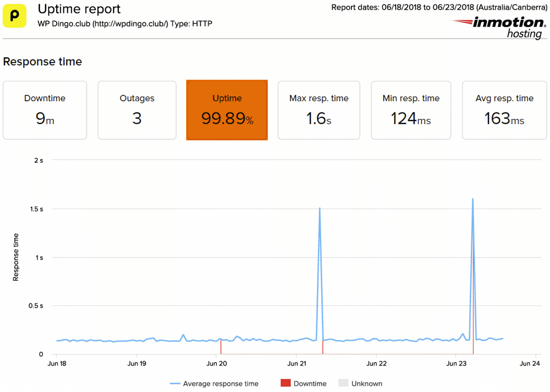Click the Jun 24 axis label
The height and width of the screenshot is (392, 550).
(x=530, y=364)
